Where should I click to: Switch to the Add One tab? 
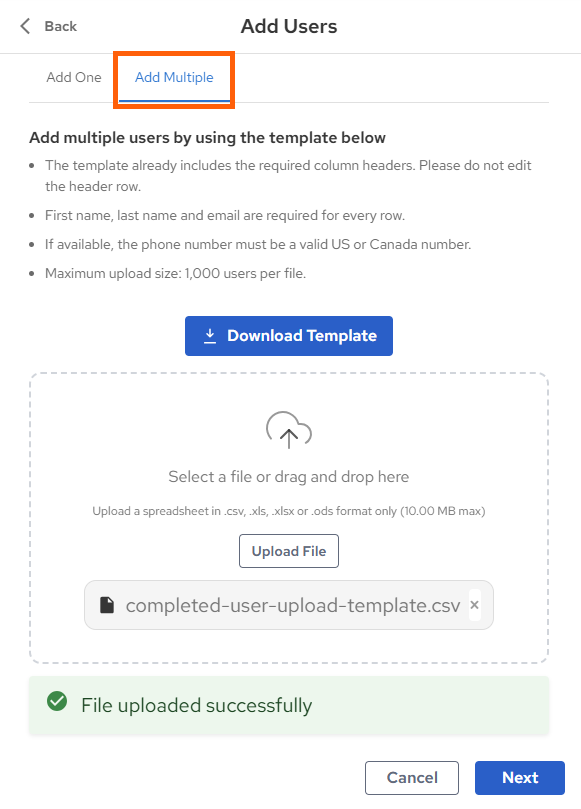(x=73, y=77)
